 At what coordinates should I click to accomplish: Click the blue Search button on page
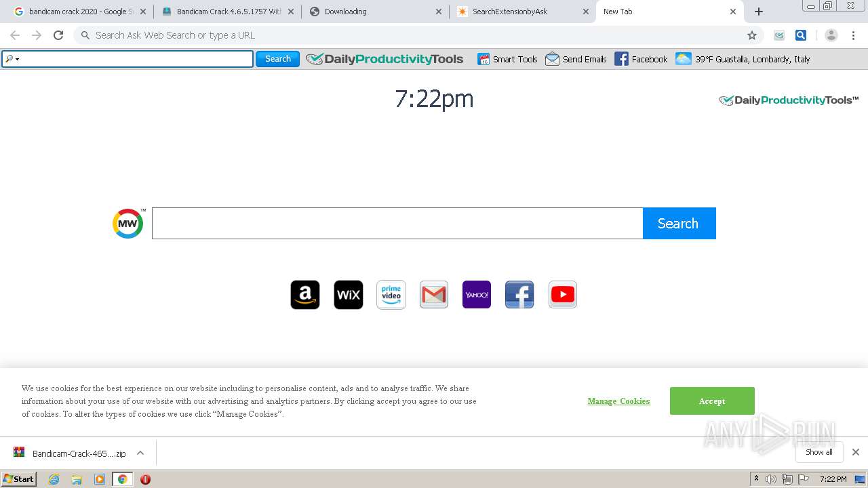click(x=679, y=224)
